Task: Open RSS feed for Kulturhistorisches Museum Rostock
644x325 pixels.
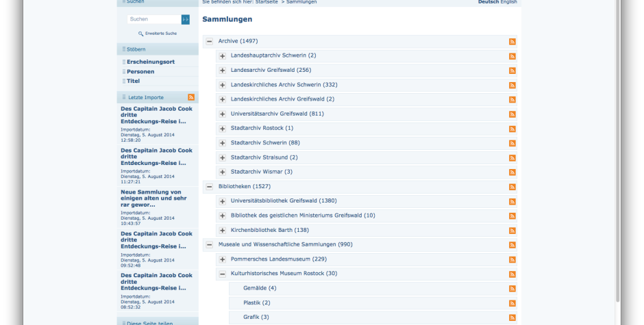Action: [512, 274]
